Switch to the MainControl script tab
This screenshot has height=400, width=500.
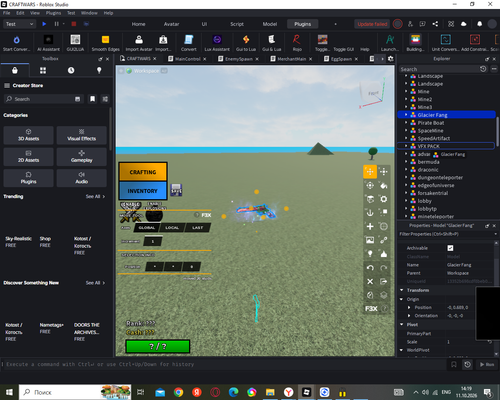pos(187,59)
